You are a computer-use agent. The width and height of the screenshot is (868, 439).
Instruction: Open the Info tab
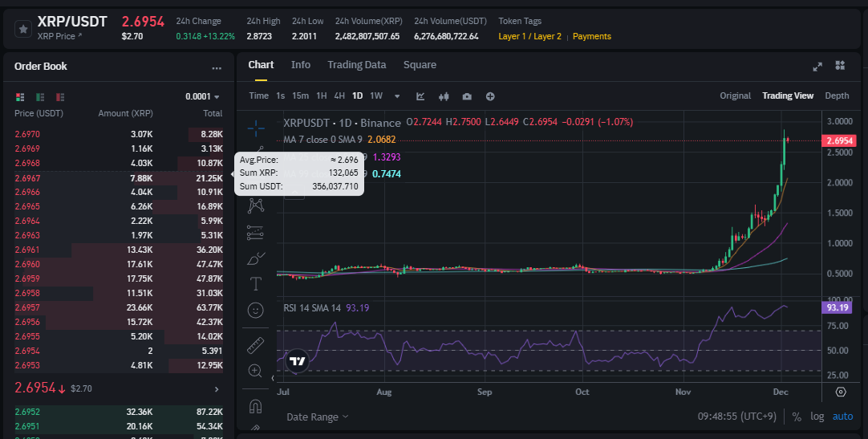[x=301, y=65]
